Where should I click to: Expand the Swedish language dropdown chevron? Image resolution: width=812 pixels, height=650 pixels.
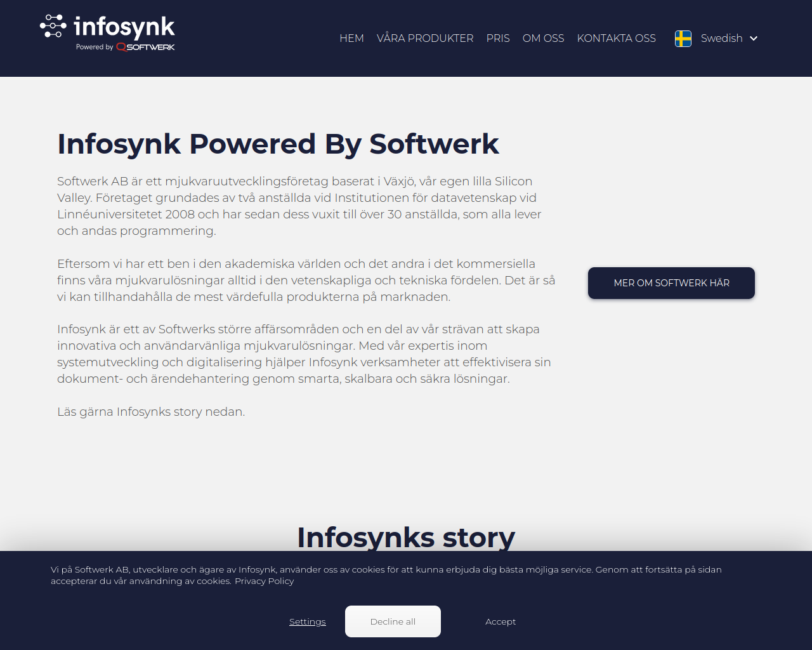pos(754,39)
